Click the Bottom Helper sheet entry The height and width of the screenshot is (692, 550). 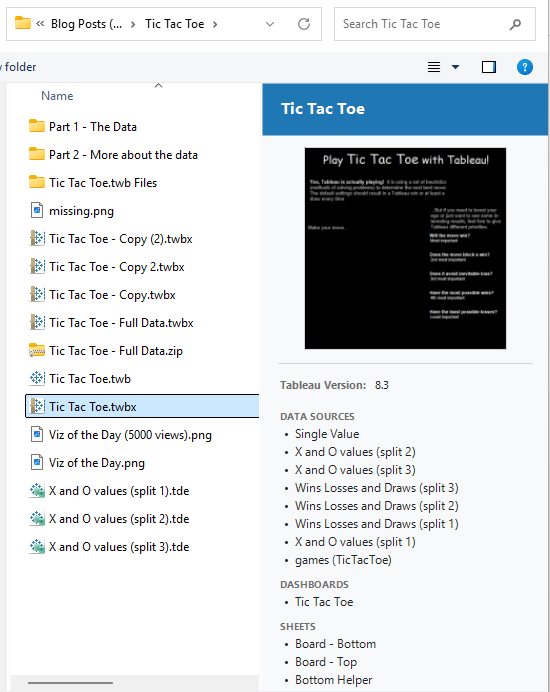[333, 680]
